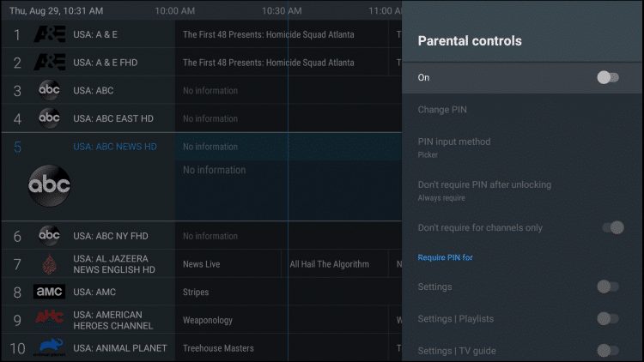Screen dimensions: 644x362
Task: Enable Require PIN for Settings switch
Action: click(608, 287)
